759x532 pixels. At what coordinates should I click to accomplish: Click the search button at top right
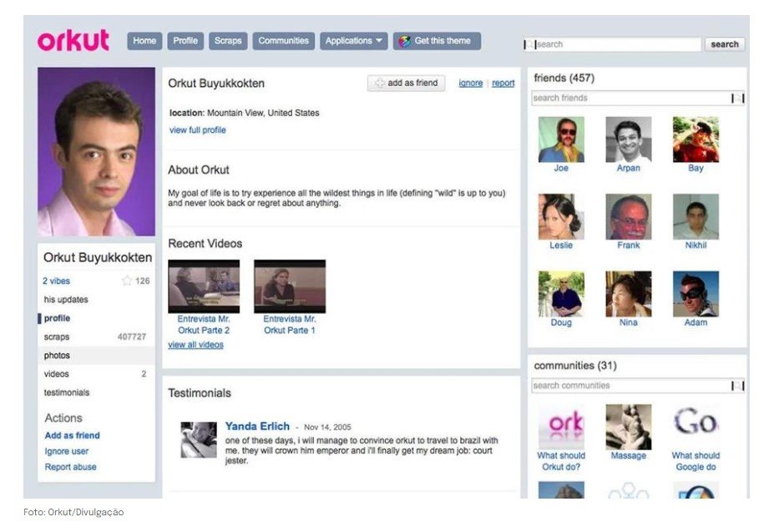coord(725,44)
